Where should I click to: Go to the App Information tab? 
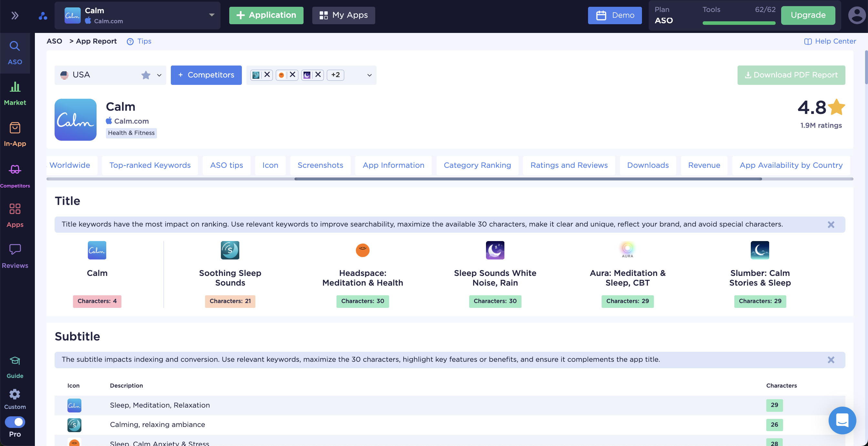tap(394, 166)
